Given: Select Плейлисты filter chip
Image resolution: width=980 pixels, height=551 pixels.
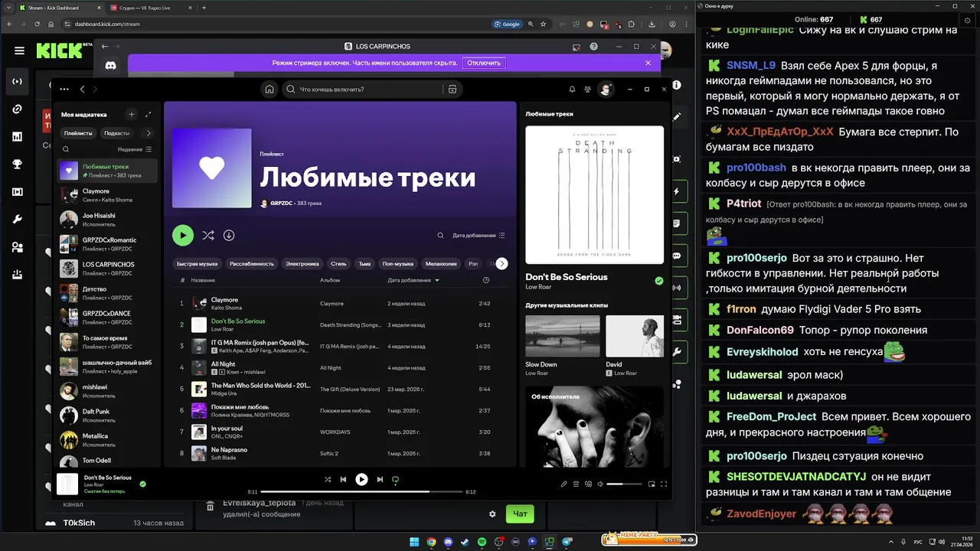Looking at the screenshot, I should (78, 133).
